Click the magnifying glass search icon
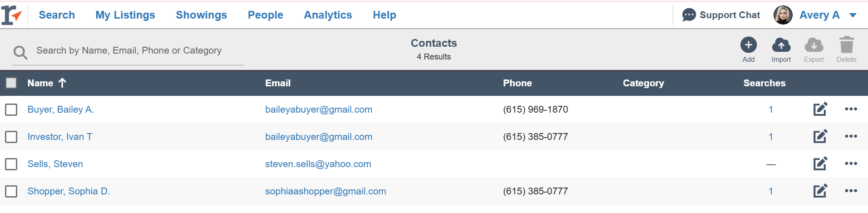 click(x=20, y=53)
